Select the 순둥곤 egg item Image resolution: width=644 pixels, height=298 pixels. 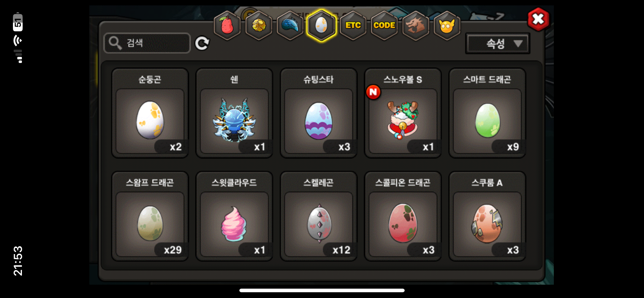pos(150,113)
